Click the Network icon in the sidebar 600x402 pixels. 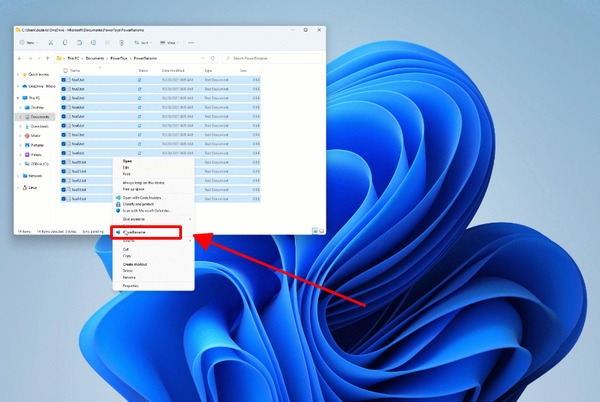coord(25,176)
